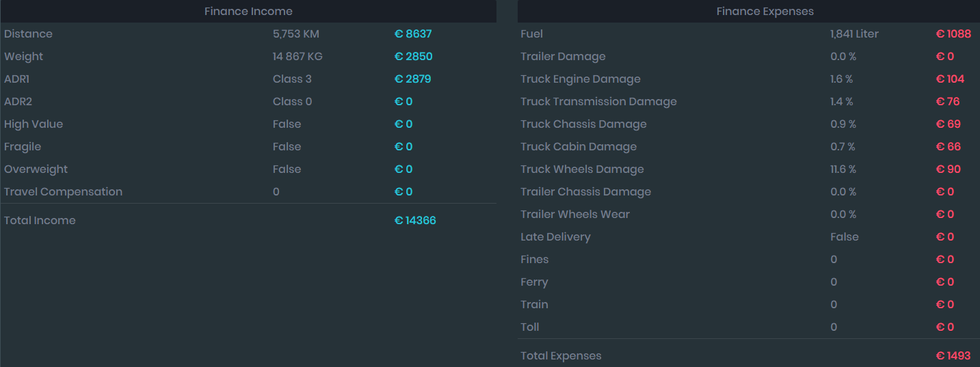Image resolution: width=980 pixels, height=367 pixels.
Task: Click the ADR1 Class 3 value
Action: [292, 79]
